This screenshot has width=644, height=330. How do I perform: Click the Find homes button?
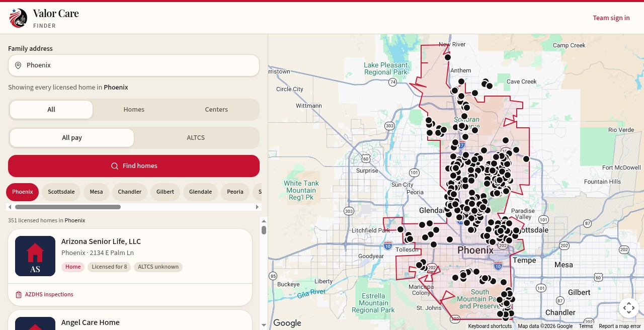(x=134, y=166)
